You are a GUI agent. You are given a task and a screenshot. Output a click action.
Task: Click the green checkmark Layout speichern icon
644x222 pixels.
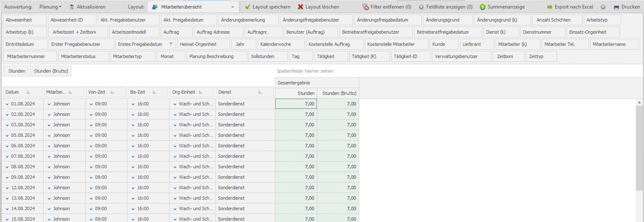pos(247,7)
